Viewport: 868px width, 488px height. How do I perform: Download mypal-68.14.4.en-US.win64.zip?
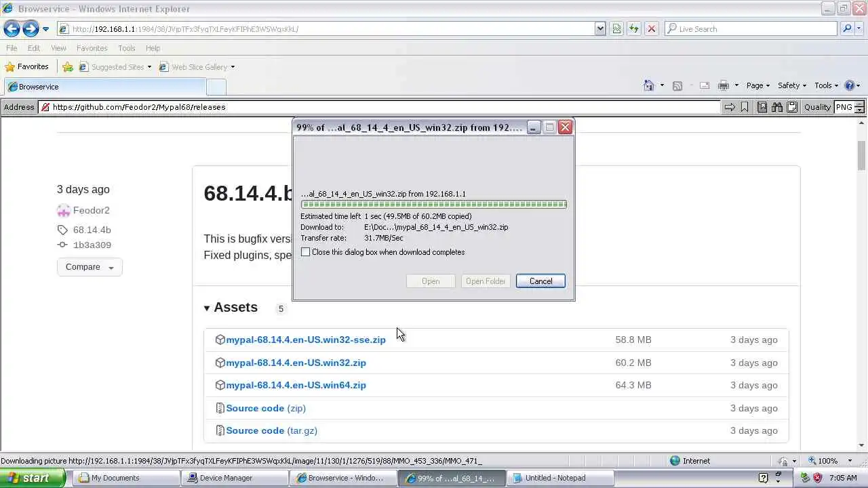296,385
